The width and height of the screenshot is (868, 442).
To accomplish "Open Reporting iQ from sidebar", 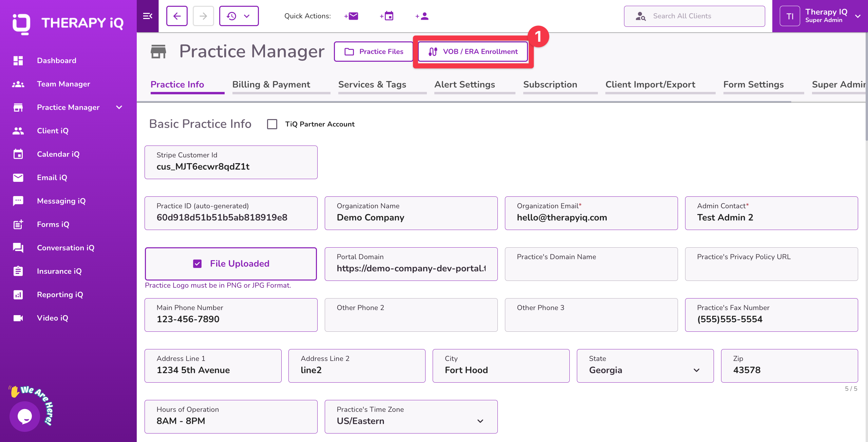I will tap(60, 294).
